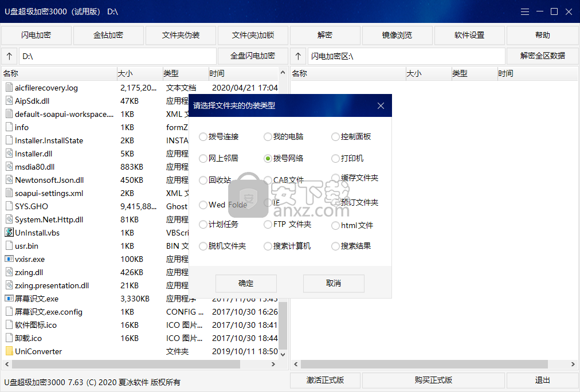Click 确定 to confirm disguise type

tap(245, 283)
